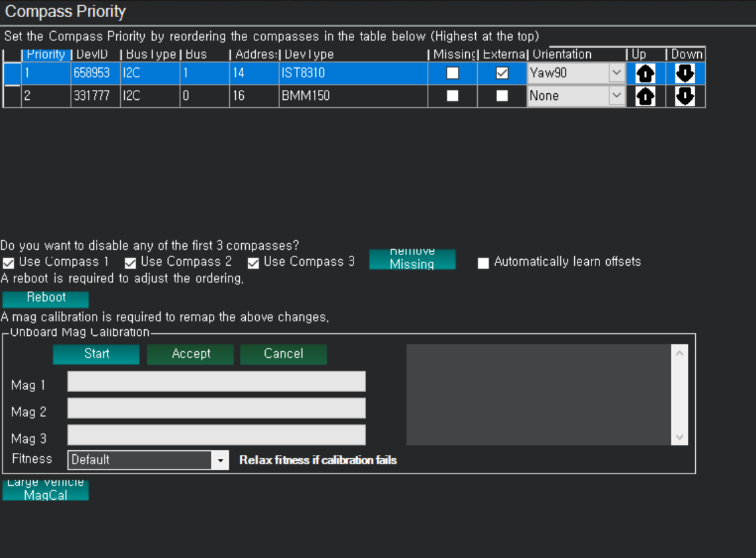Image resolution: width=756 pixels, height=558 pixels.
Task: Click the Mag 3 progress bar
Action: click(217, 434)
